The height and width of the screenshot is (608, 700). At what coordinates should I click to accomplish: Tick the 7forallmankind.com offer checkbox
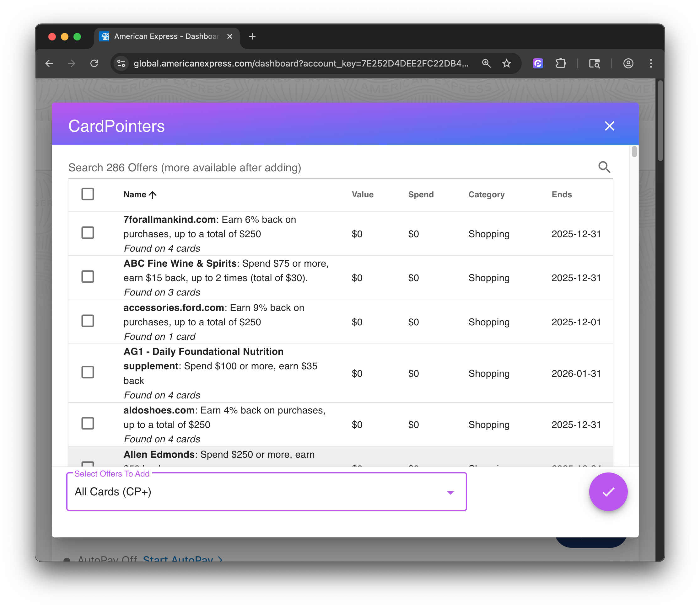[x=88, y=233]
